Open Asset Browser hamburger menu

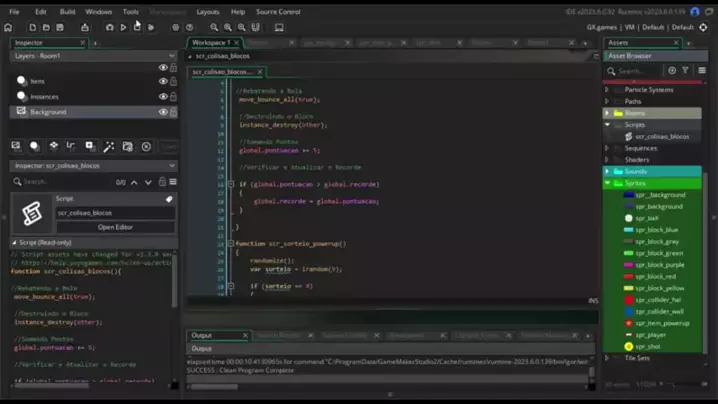point(702,71)
